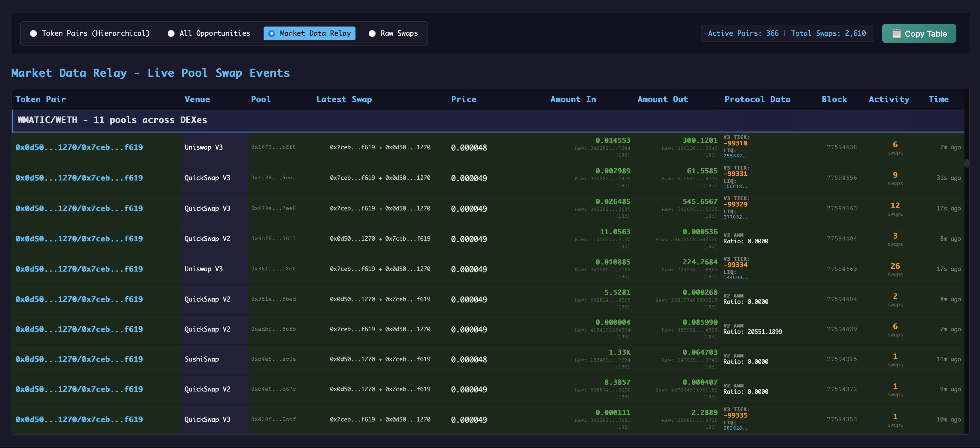Click the Venue column header
The width and height of the screenshot is (980, 448).
197,99
